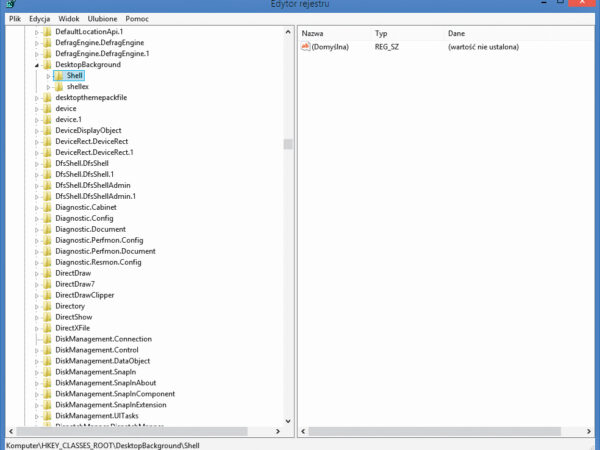This screenshot has width=600, height=450.
Task: Click the DirectXFile folder icon
Action: (46, 328)
